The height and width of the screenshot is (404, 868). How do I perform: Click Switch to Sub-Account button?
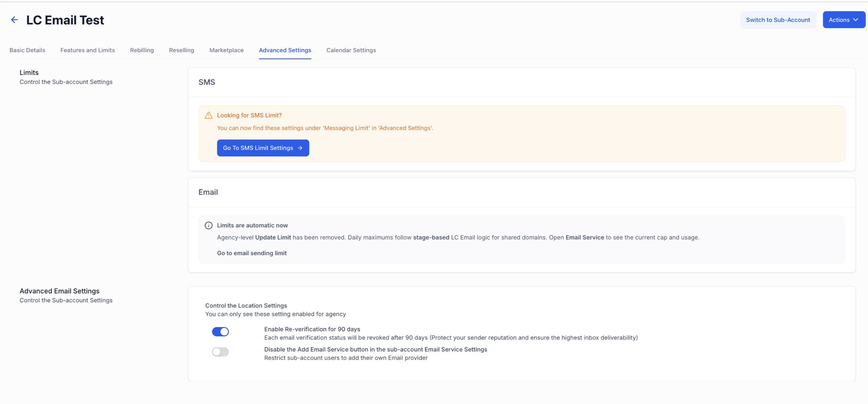pos(778,20)
